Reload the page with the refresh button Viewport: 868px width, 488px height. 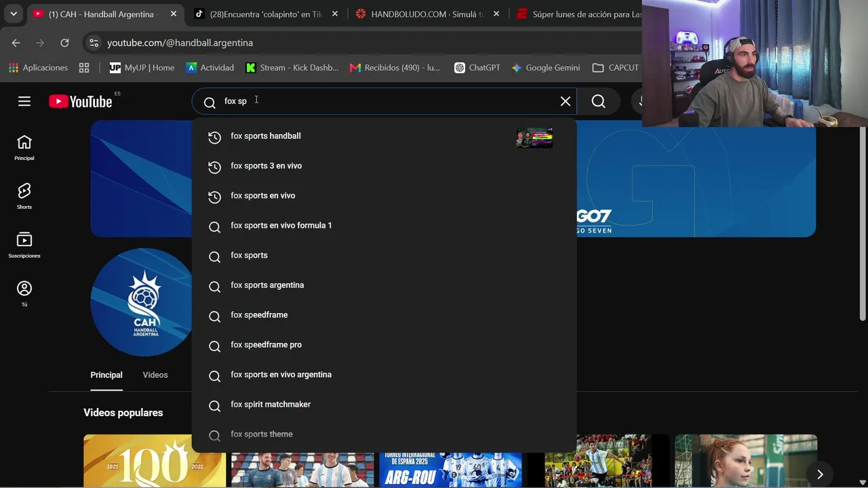64,43
